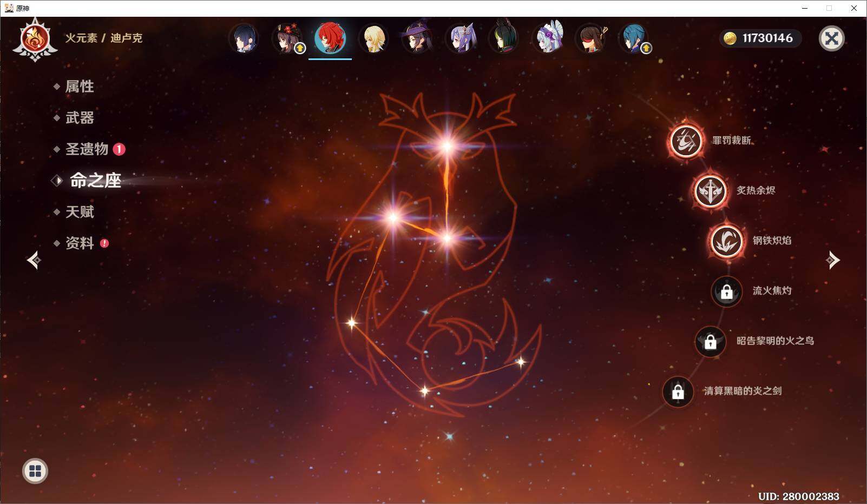Click the 昭告黎明的火之鸟 label

pos(775,341)
